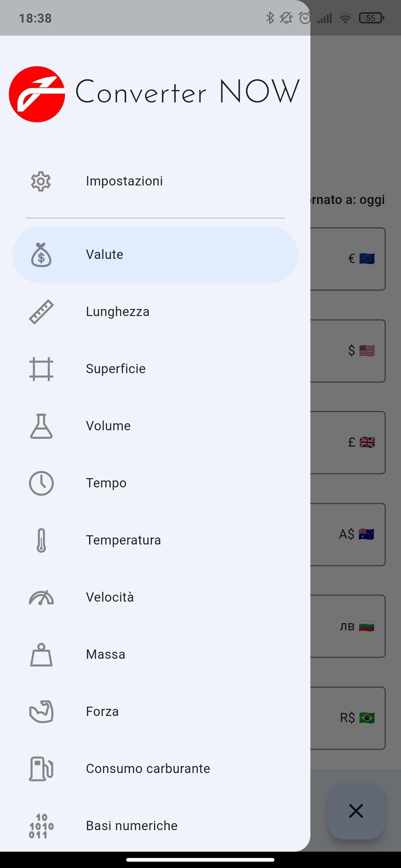The width and height of the screenshot is (401, 868).
Task: Open the fuel pump Consumo carburante icon
Action: [41, 769]
